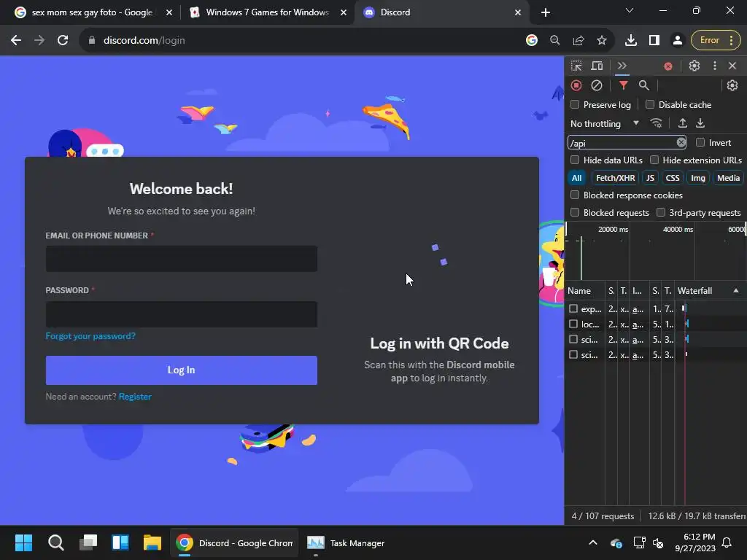The width and height of the screenshot is (747, 560).
Task: Enable the Blocked requests checkbox
Action: pos(575,212)
